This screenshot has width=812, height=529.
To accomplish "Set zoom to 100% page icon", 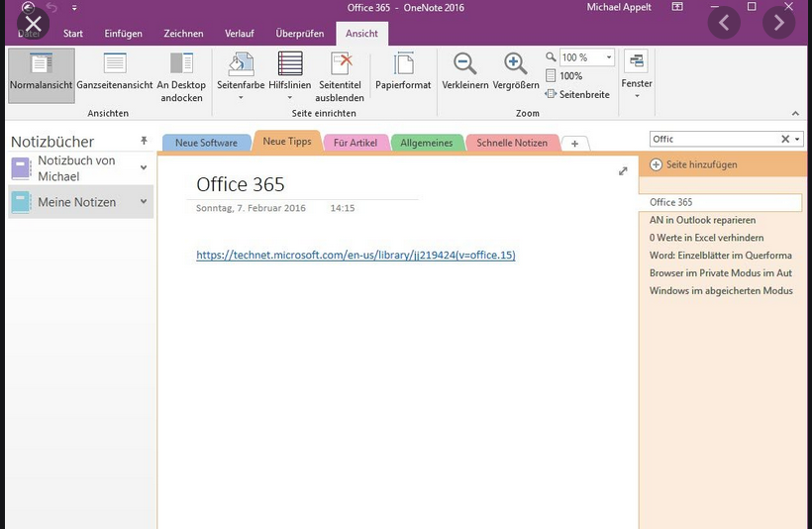I will coord(551,75).
